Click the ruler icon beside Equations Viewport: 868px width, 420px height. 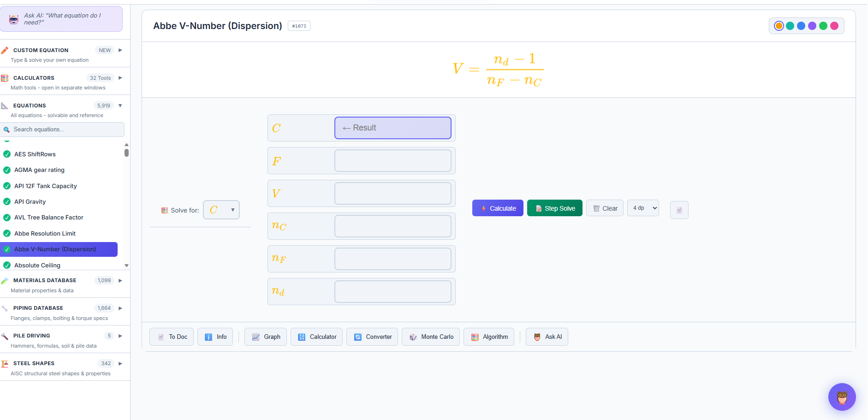point(5,106)
